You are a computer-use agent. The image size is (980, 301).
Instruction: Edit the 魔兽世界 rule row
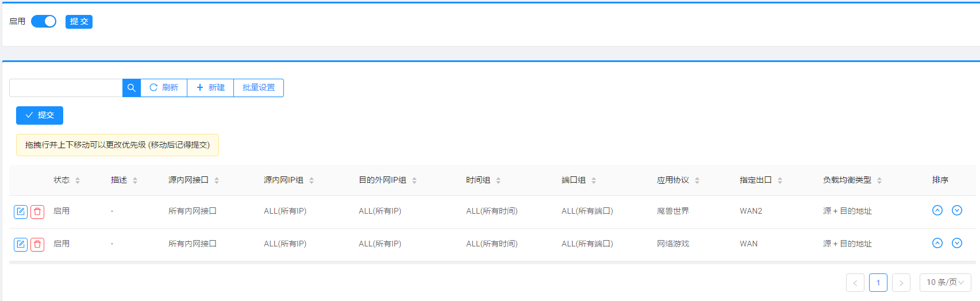(x=21, y=211)
